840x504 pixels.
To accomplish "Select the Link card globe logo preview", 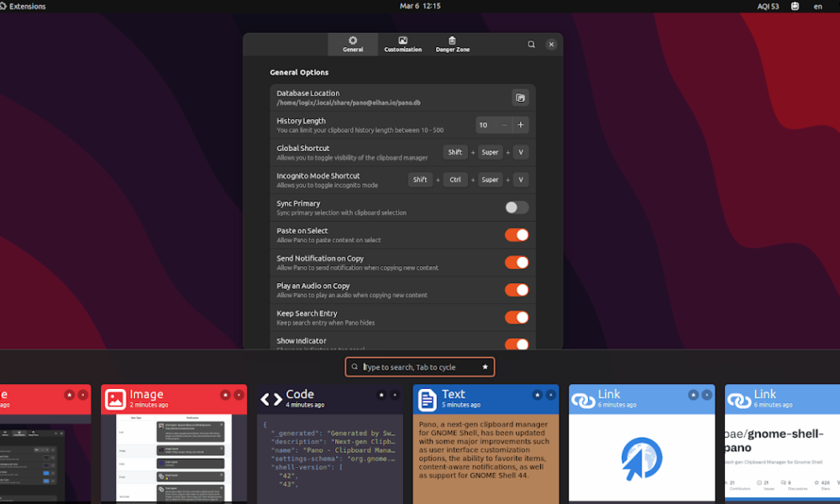I will click(642, 458).
